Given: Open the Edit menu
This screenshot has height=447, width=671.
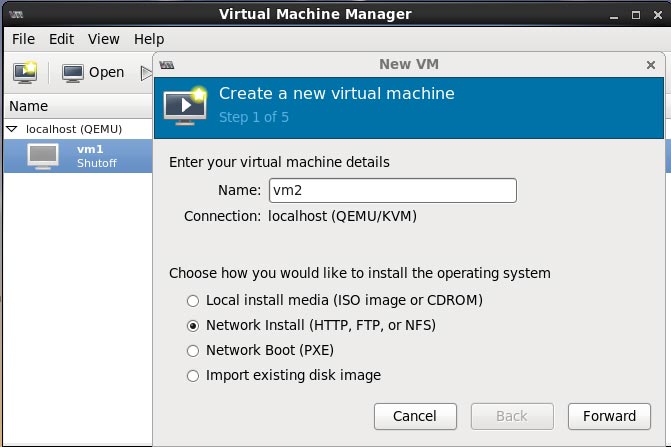Looking at the screenshot, I should (x=62, y=39).
